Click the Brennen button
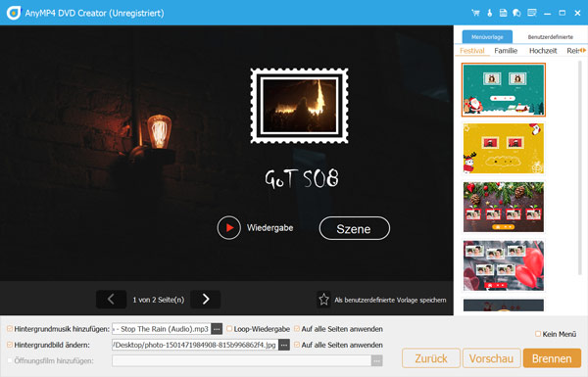This screenshot has width=588, height=377. tap(552, 358)
